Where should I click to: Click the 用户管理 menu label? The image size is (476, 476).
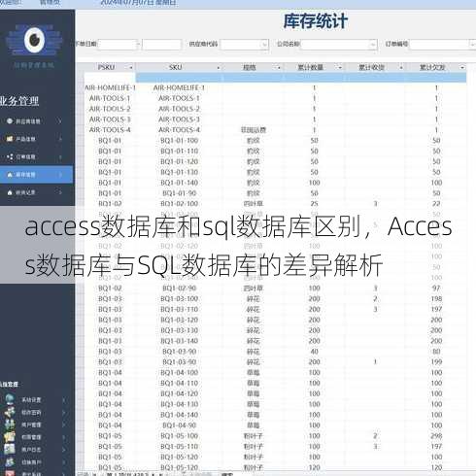31,425
